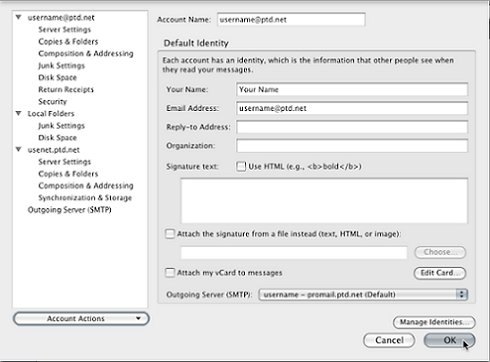Image resolution: width=490 pixels, height=362 pixels.
Task: Focus the signature file path field
Action: [x=294, y=252]
